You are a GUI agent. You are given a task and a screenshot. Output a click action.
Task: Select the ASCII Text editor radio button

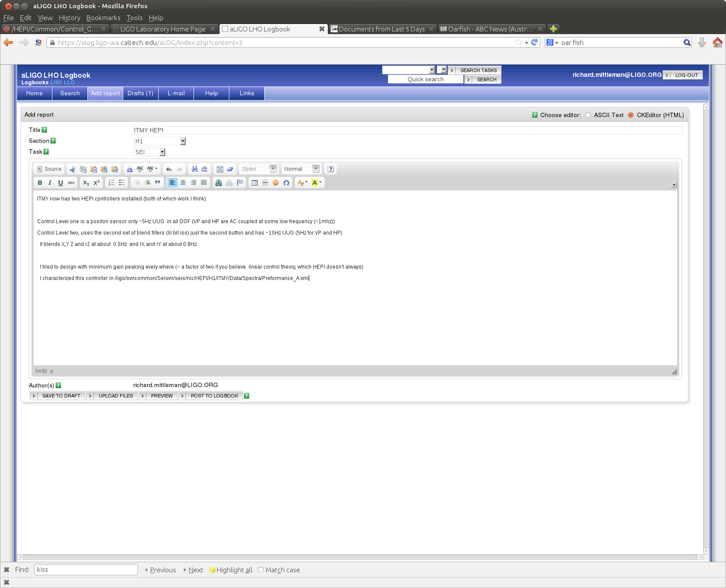click(x=588, y=115)
